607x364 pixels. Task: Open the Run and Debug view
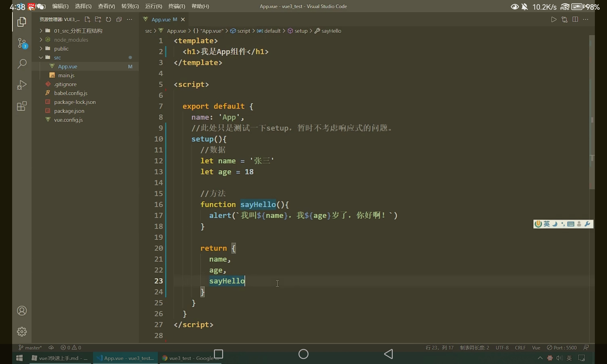(x=22, y=85)
